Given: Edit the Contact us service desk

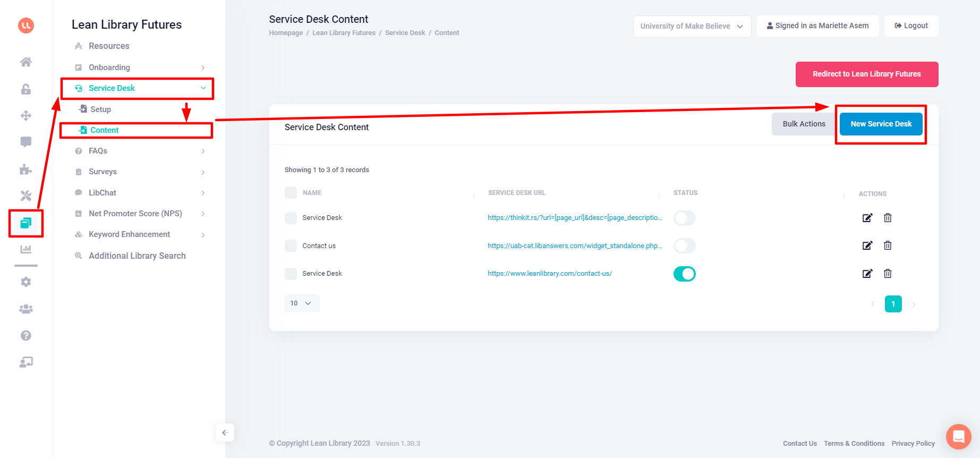Looking at the screenshot, I should tap(867, 245).
